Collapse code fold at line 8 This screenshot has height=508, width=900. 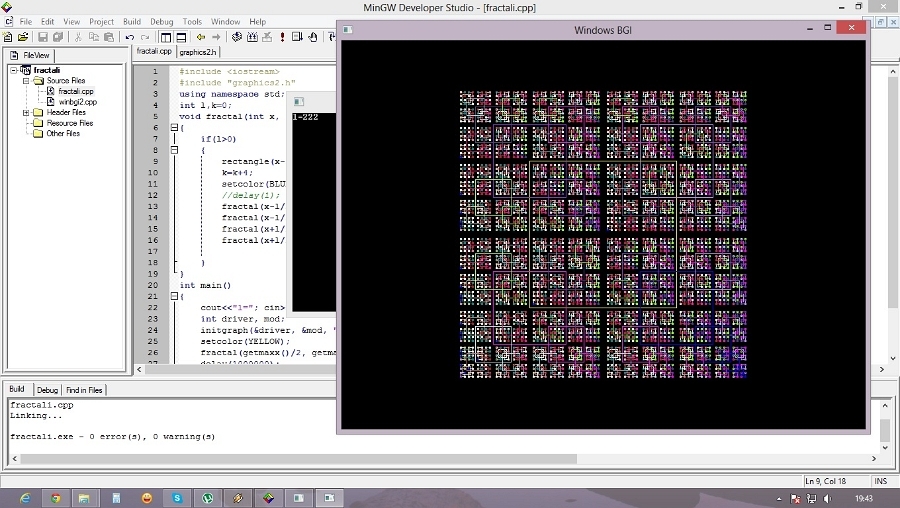pyautogui.click(x=174, y=150)
